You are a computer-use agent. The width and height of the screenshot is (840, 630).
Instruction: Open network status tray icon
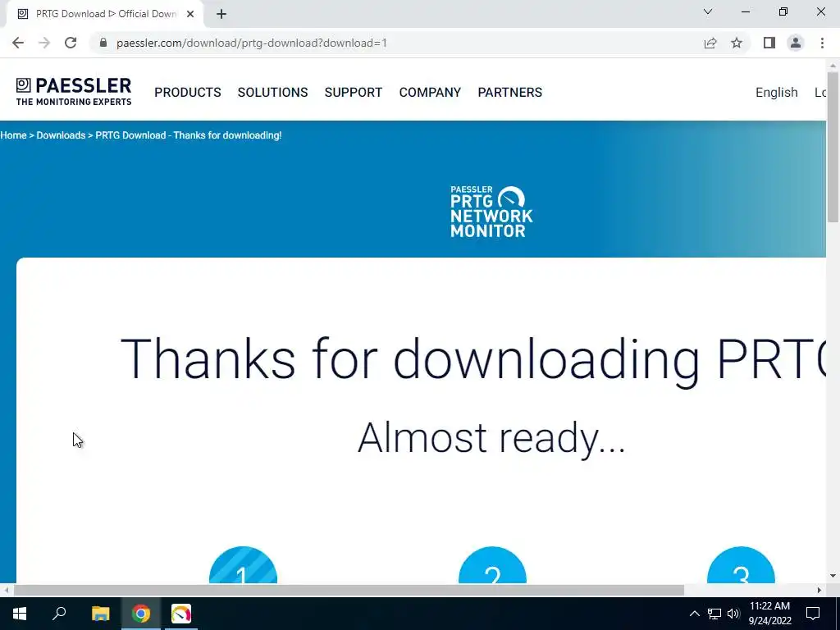pos(714,614)
